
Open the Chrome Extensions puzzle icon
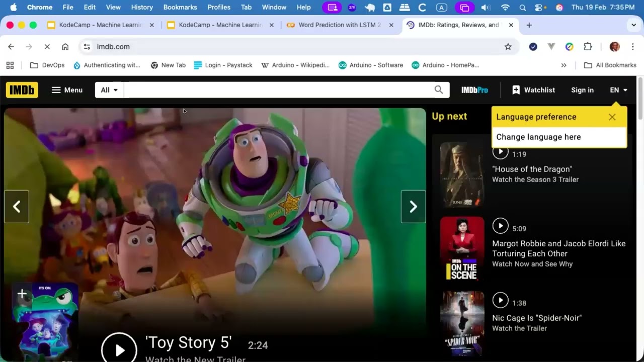point(588,47)
